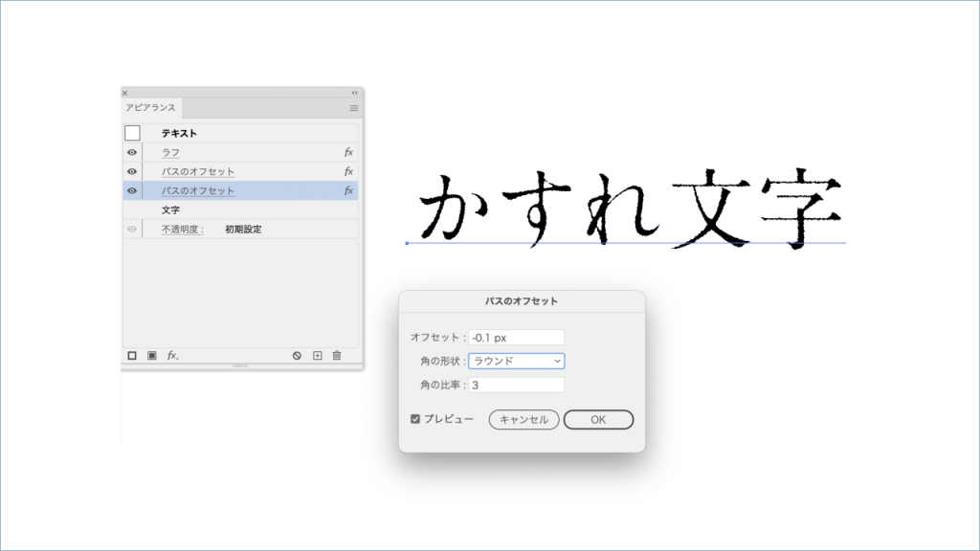The width and height of the screenshot is (980, 551).
Task: Confirm the offset dialog with OK
Action: tap(598, 420)
